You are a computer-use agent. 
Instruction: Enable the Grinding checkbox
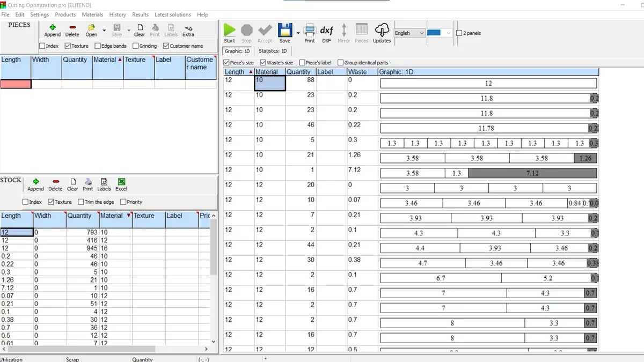pos(145,46)
